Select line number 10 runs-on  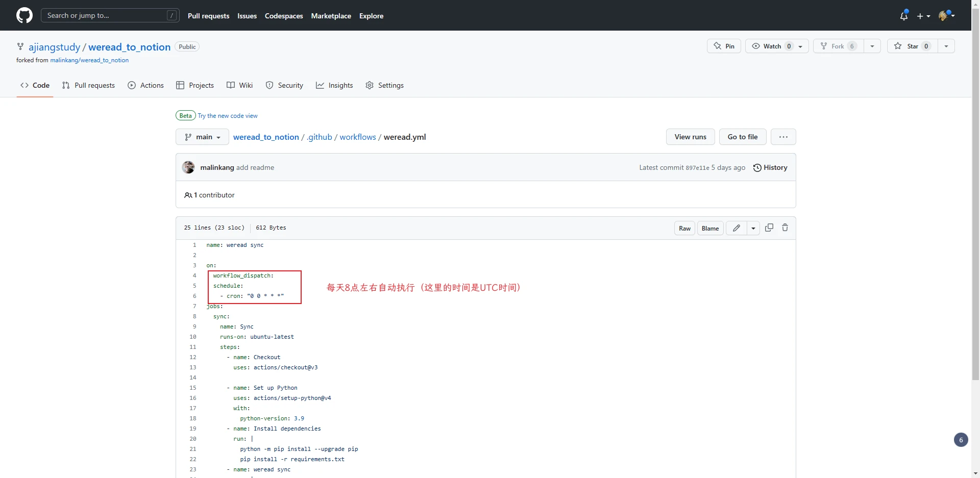[x=193, y=337]
